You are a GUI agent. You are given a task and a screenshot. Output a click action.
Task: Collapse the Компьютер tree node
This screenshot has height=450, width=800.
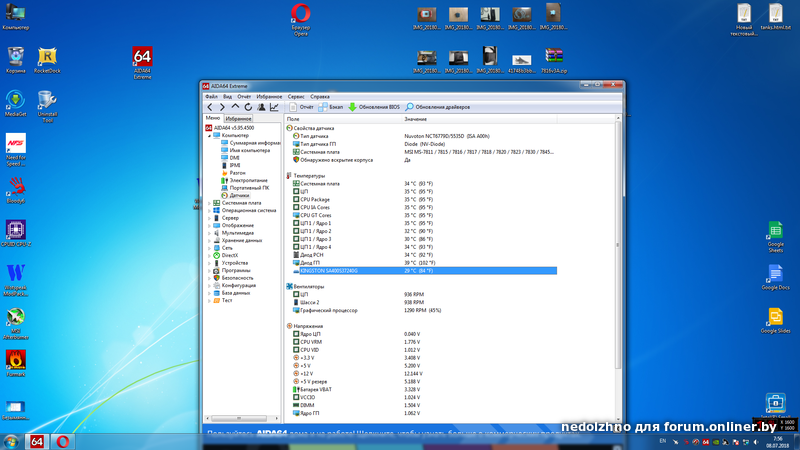click(209, 135)
